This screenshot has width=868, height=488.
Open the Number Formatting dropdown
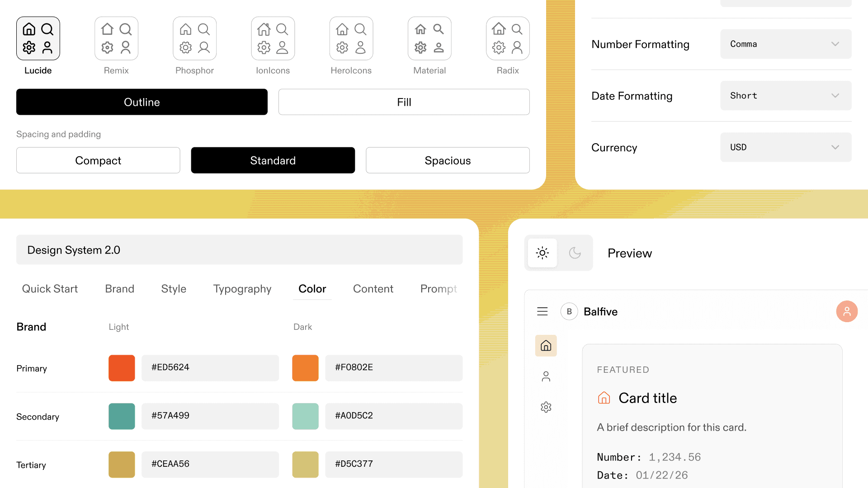pyautogui.click(x=785, y=43)
